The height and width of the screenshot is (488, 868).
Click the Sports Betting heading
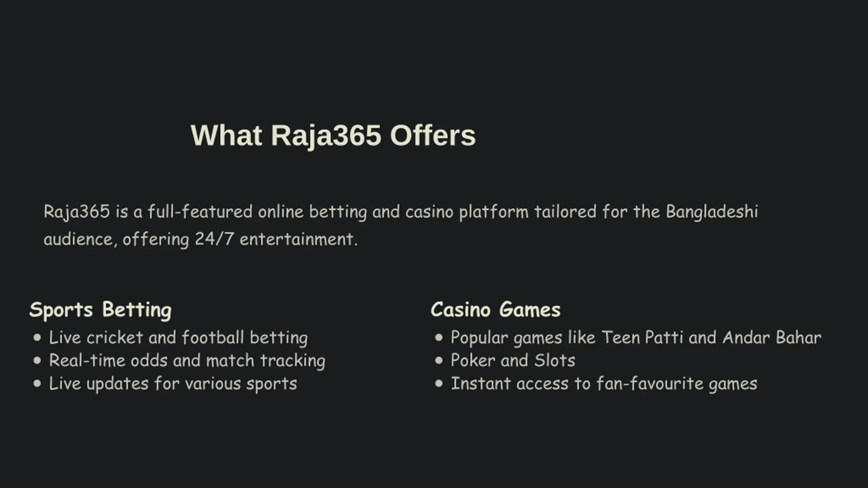pyautogui.click(x=101, y=310)
